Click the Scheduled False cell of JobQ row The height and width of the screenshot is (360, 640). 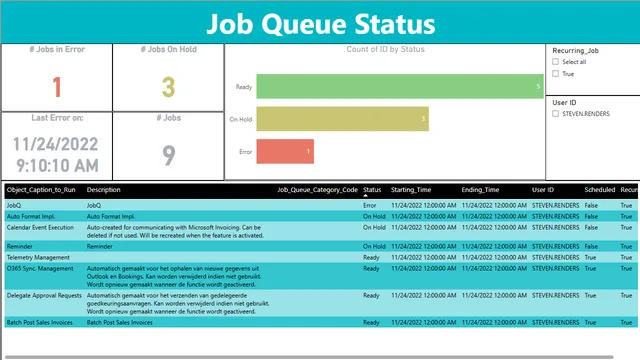(x=591, y=206)
